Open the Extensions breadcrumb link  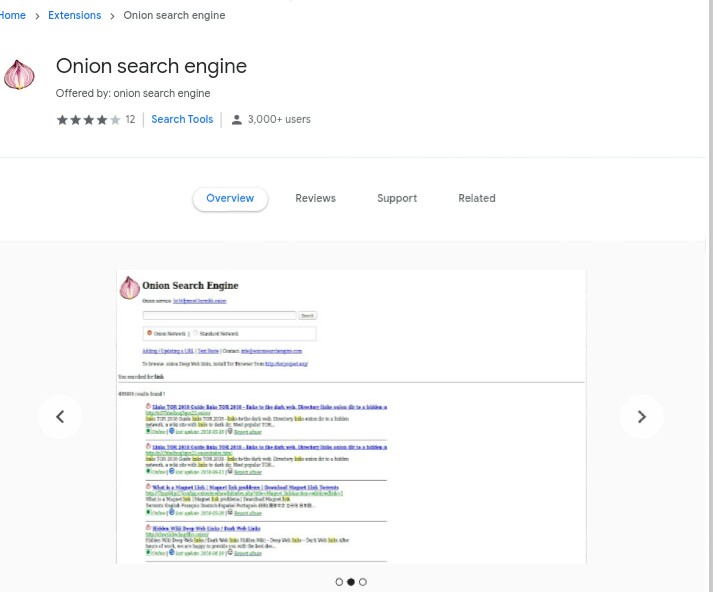click(75, 15)
